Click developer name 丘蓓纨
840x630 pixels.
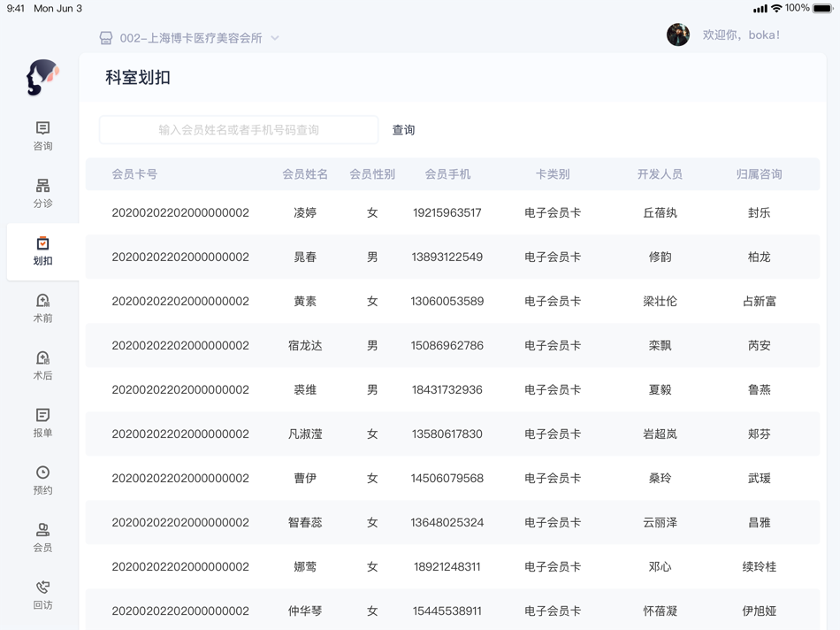click(x=660, y=212)
